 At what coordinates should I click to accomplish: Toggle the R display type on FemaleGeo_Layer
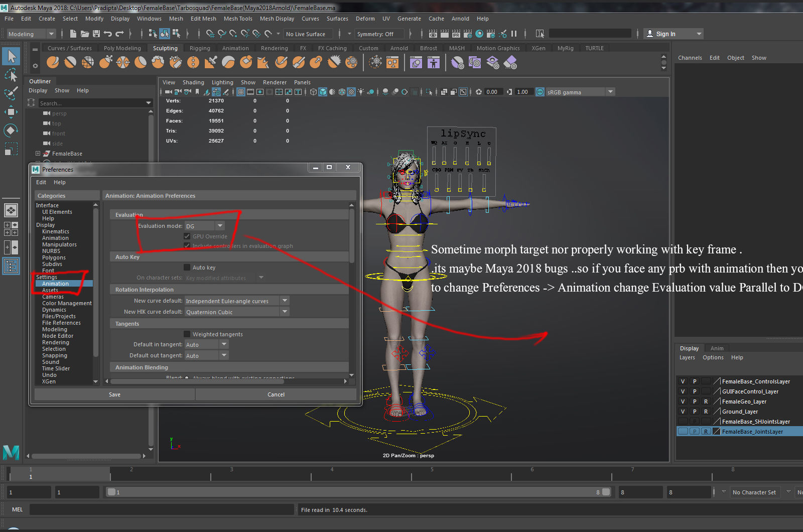[x=706, y=402]
